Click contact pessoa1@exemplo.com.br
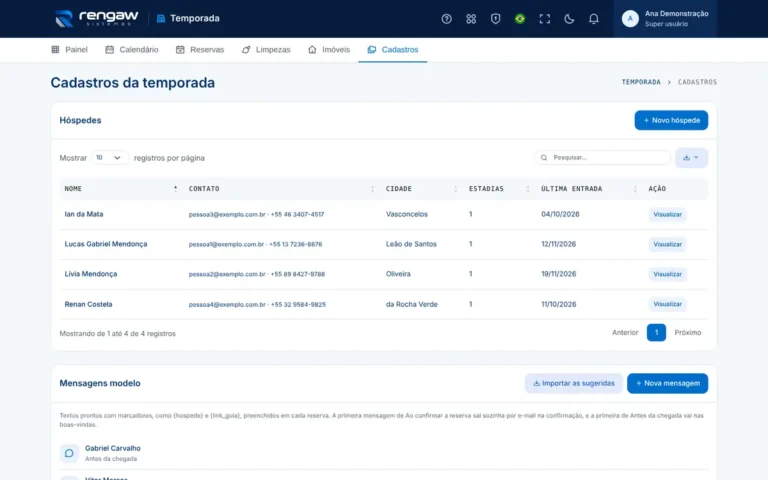768x480 pixels. tap(226, 244)
